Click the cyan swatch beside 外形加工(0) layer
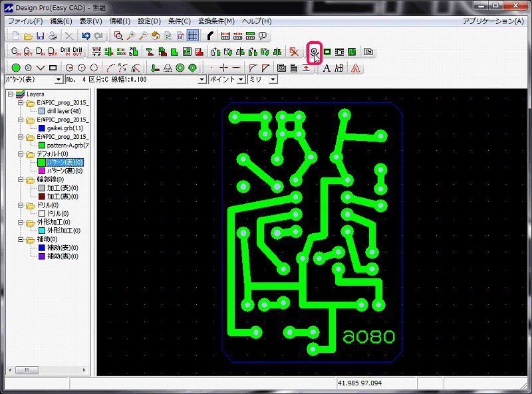Viewport: 532px width, 394px height. point(41,231)
